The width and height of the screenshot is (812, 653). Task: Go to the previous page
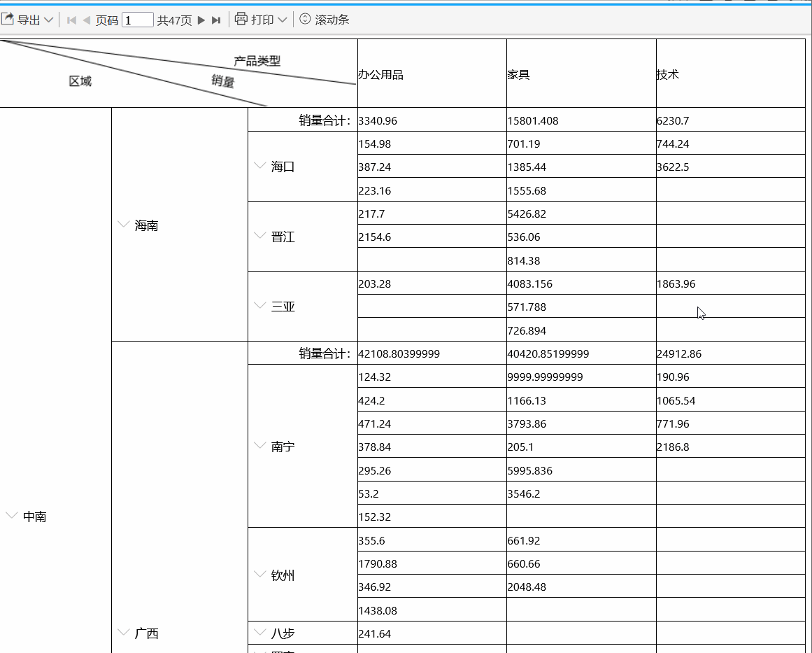[87, 20]
